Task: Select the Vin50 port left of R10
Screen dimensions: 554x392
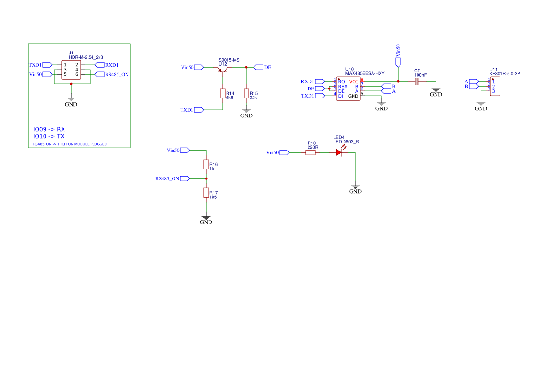Action: 284,153
